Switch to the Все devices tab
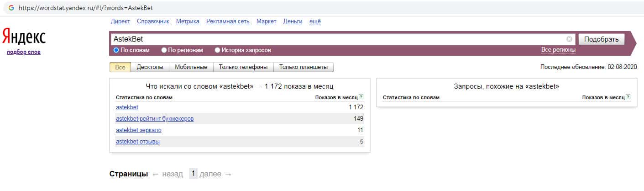This screenshot has height=191, width=644. pyautogui.click(x=120, y=67)
